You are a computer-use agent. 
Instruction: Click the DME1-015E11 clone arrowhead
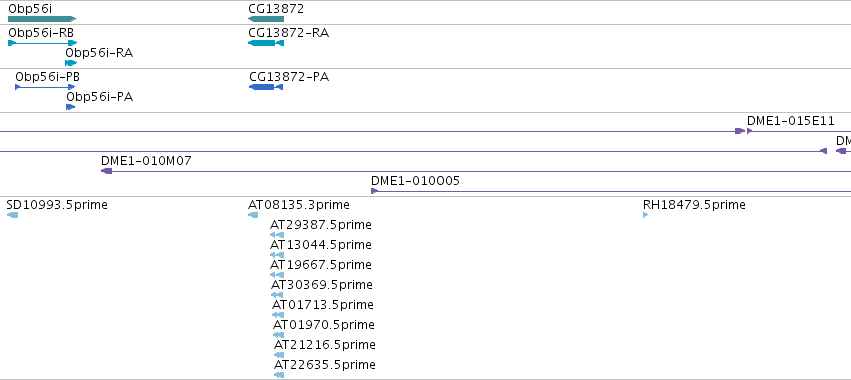pos(750,131)
